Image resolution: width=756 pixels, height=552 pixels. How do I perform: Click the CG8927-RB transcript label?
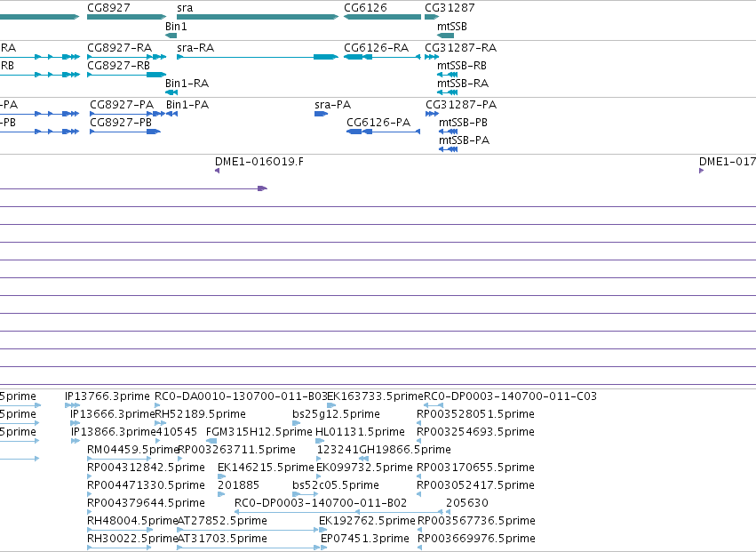pyautogui.click(x=119, y=65)
